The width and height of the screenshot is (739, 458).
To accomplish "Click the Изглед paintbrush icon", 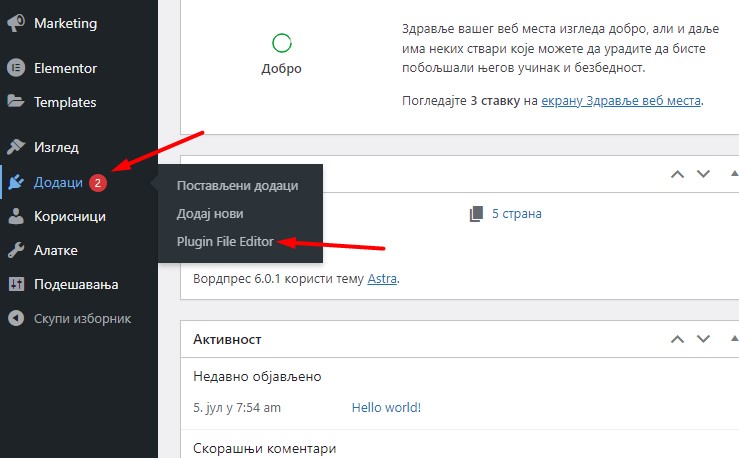I will tap(16, 147).
